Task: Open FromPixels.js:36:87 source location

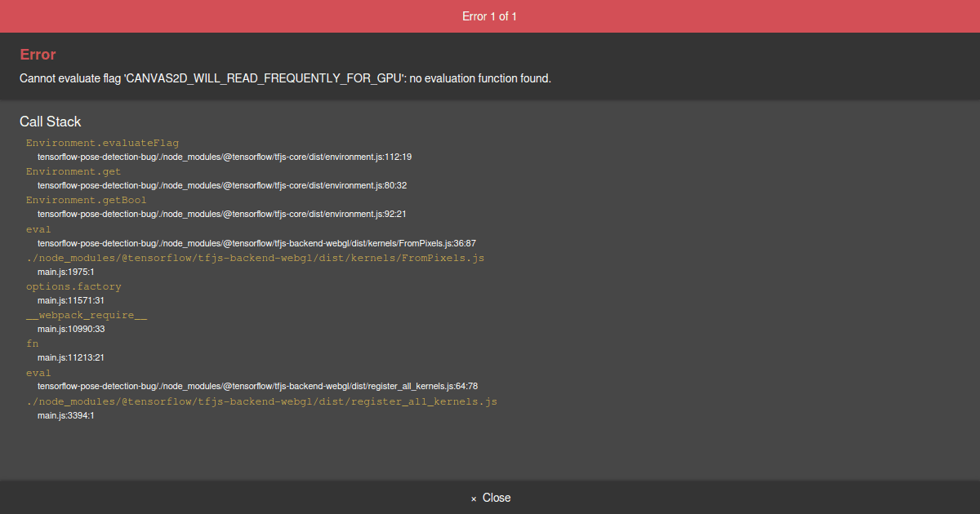Action: (x=256, y=243)
